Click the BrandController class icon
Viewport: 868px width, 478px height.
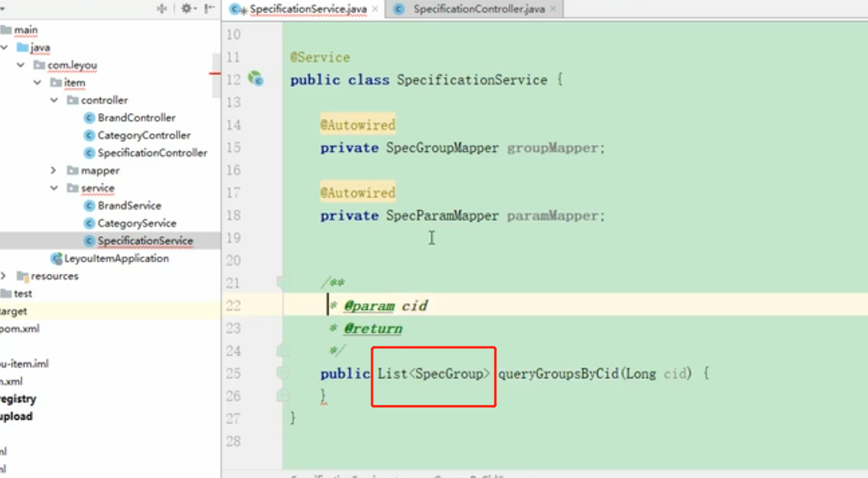point(89,118)
